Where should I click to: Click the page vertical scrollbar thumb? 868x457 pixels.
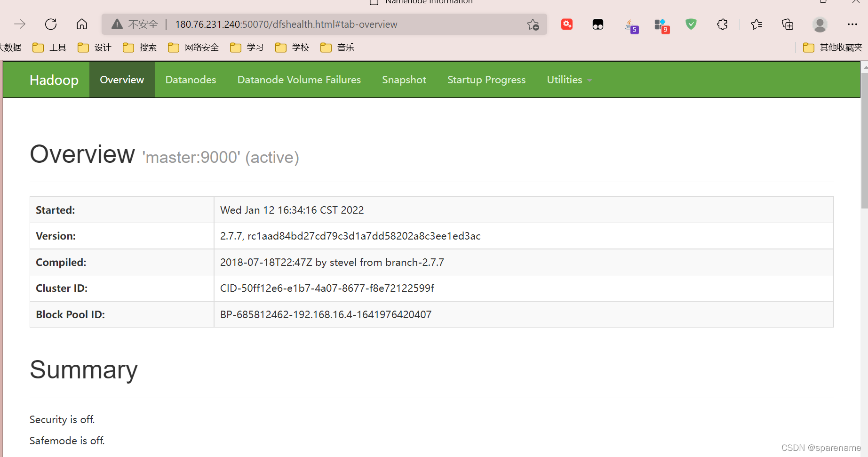[x=864, y=140]
